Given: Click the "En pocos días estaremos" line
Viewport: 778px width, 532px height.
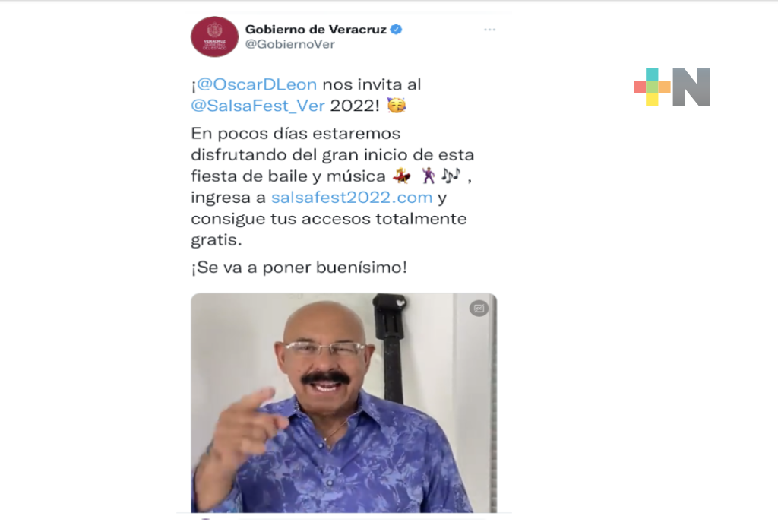Looking at the screenshot, I should (x=296, y=134).
